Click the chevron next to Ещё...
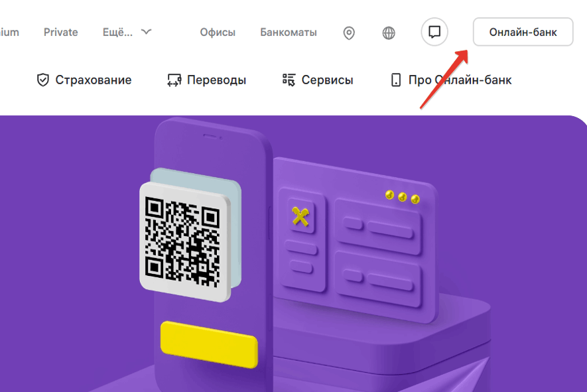 [145, 31]
